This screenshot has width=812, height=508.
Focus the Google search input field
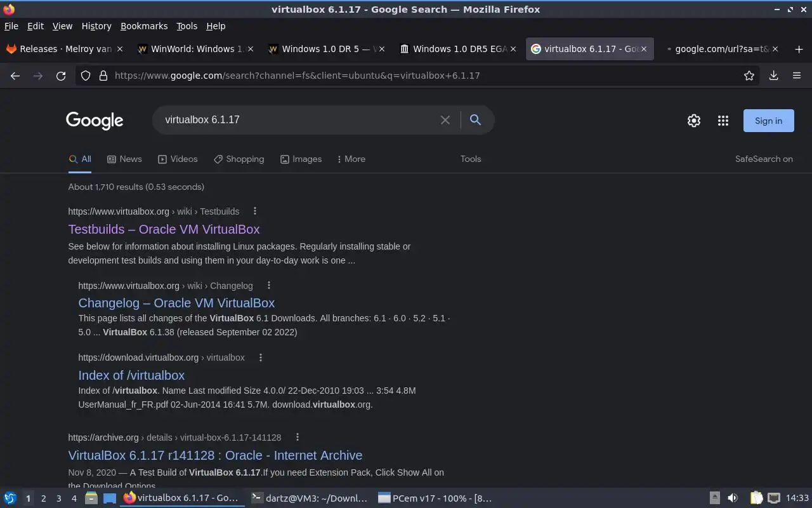click(x=298, y=120)
